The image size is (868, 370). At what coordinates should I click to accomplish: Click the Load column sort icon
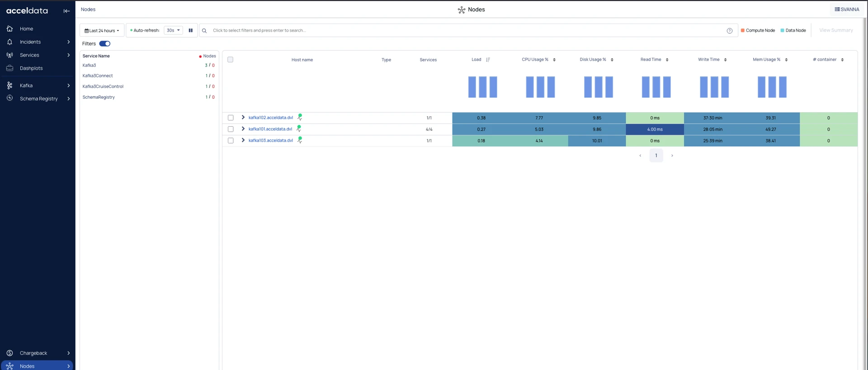click(488, 60)
